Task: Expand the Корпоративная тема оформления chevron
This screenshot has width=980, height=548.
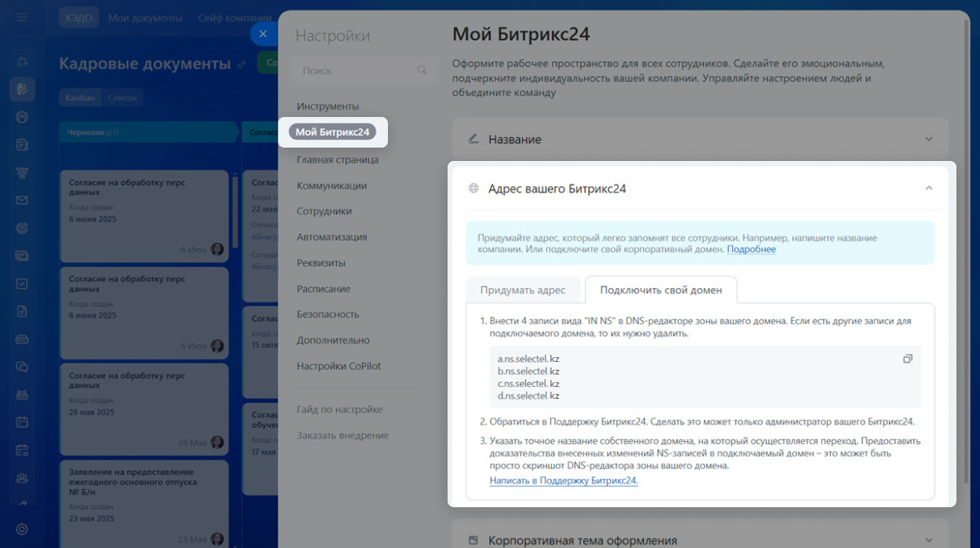Action: coord(929,540)
